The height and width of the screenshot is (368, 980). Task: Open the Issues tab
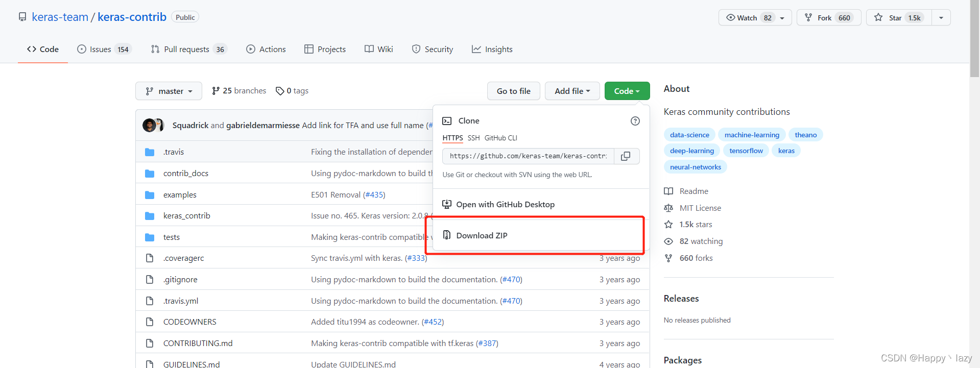[105, 50]
